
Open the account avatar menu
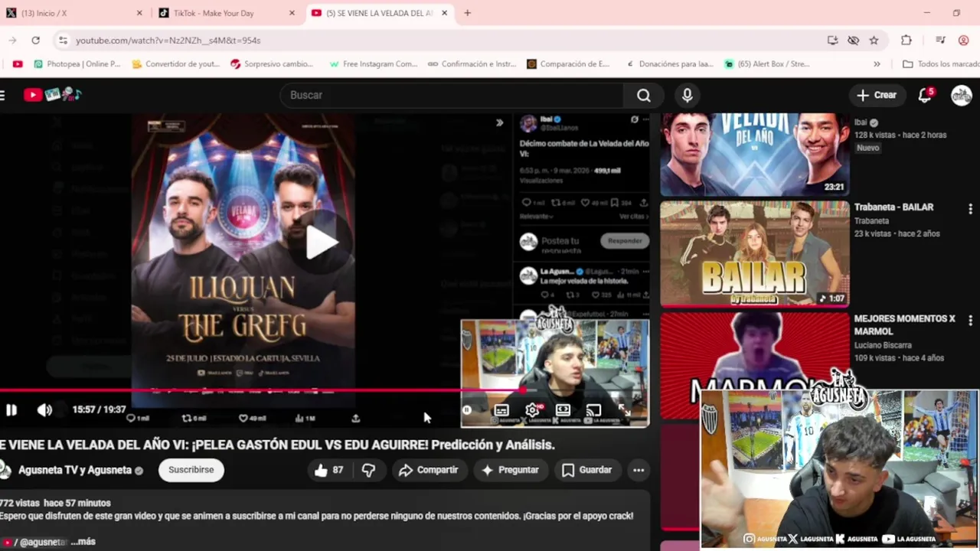(962, 95)
